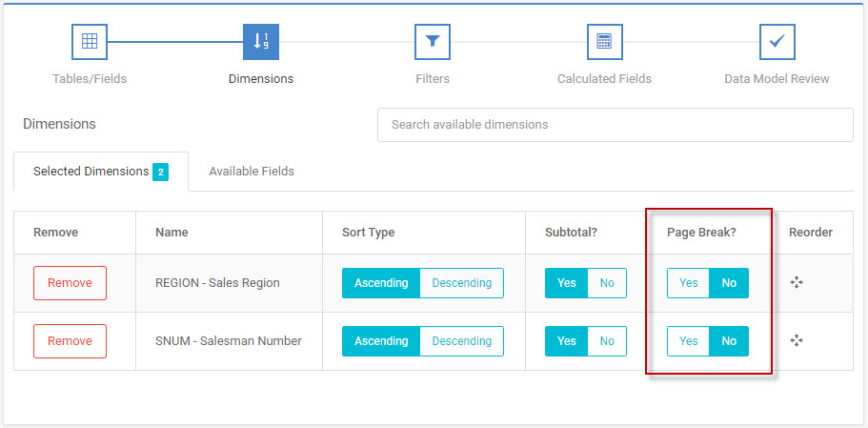Open the Tables/Fields step grid icon
This screenshot has width=868, height=428.
click(90, 42)
